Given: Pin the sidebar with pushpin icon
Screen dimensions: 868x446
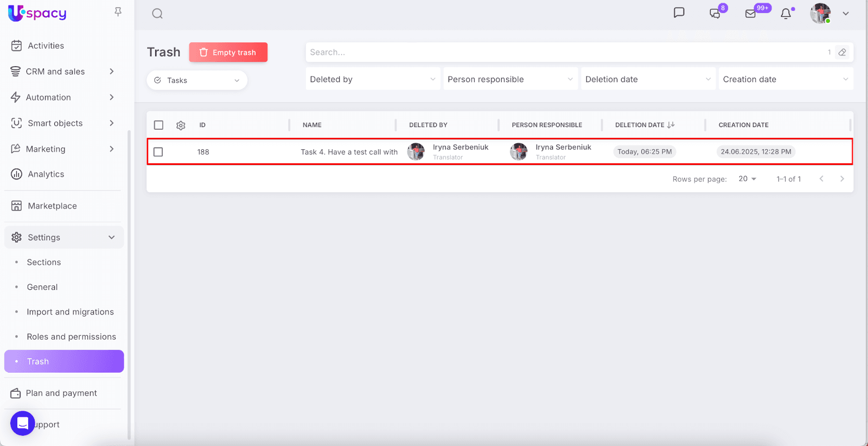Looking at the screenshot, I should tap(118, 12).
